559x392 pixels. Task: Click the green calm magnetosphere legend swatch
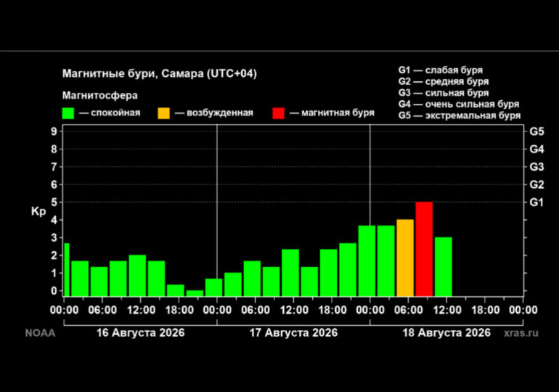68,113
